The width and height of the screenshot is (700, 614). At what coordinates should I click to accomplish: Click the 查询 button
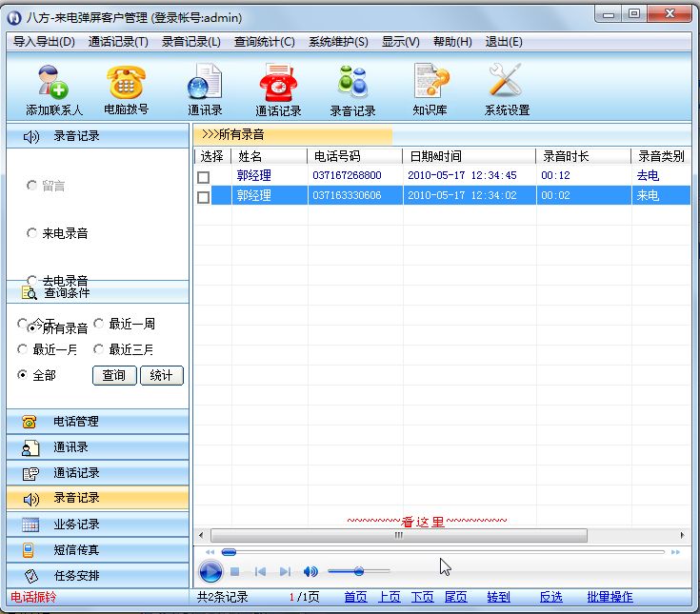point(114,375)
